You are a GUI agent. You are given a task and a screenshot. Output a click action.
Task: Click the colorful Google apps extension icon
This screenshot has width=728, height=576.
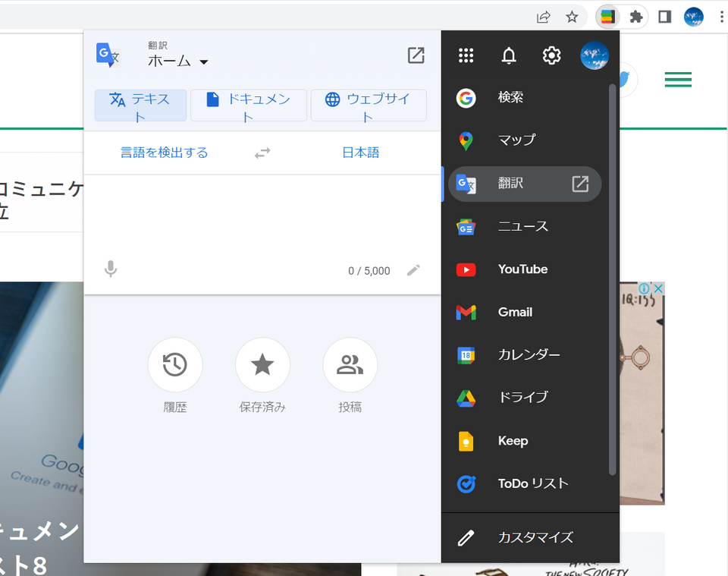(607, 17)
